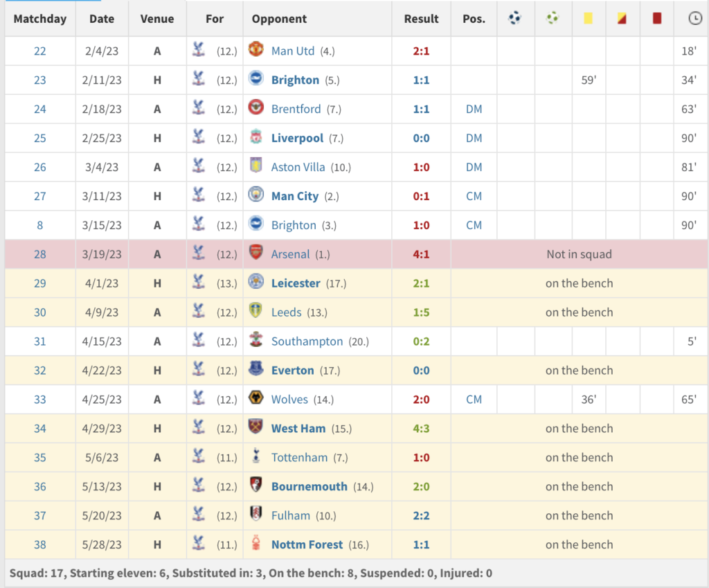Open the Nottm Forest opponent link

[x=307, y=544]
